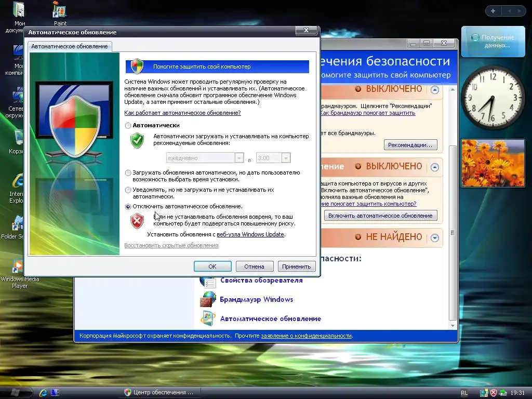Open Свойства обозревателя in Security Center
Image resolution: width=532 pixels, height=399 pixels.
pos(261,280)
